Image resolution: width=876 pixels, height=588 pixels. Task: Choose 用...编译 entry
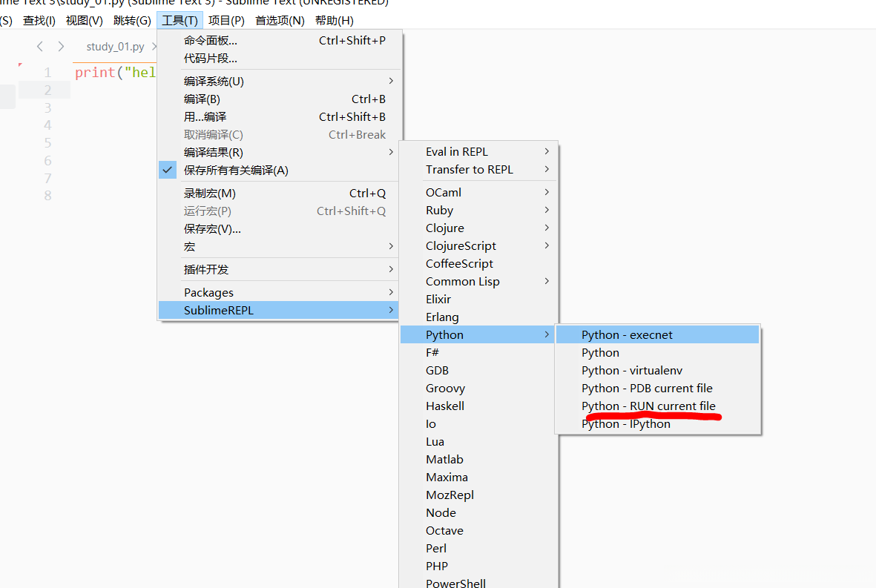279,116
